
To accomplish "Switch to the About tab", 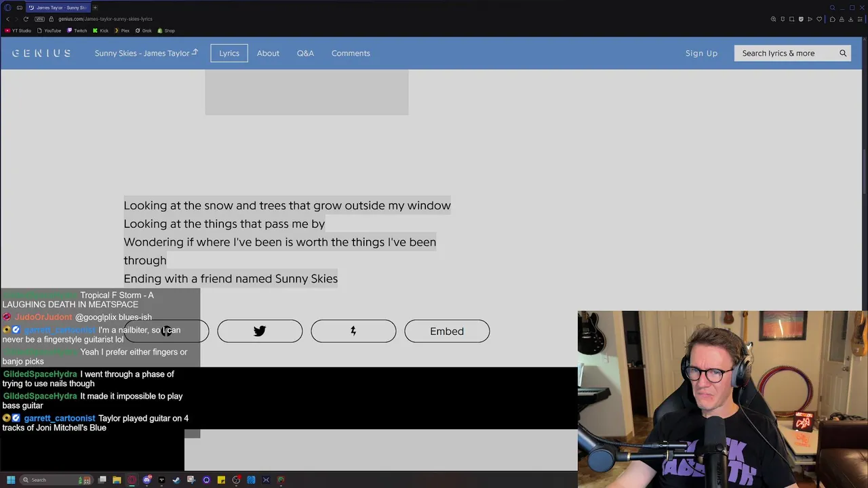I will 268,53.
